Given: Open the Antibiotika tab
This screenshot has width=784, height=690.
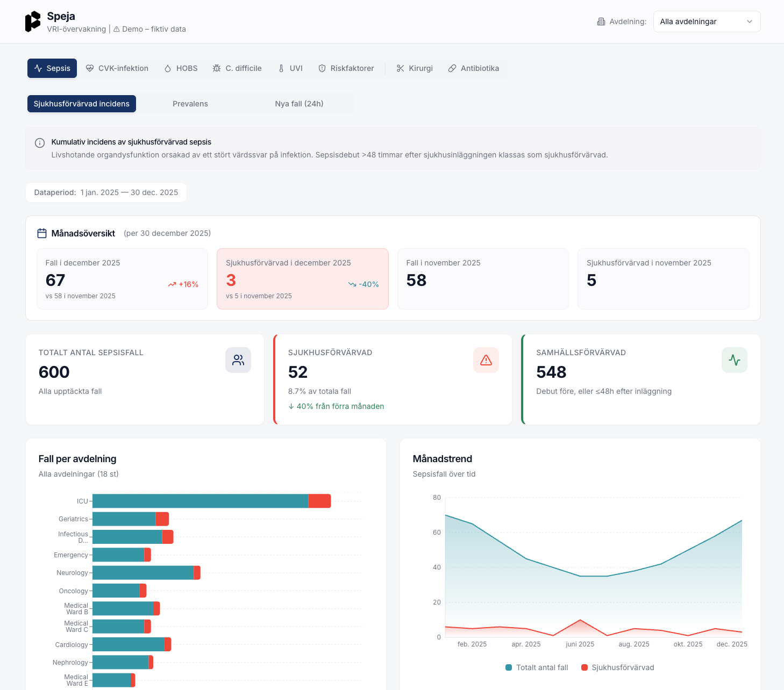Looking at the screenshot, I should point(474,68).
